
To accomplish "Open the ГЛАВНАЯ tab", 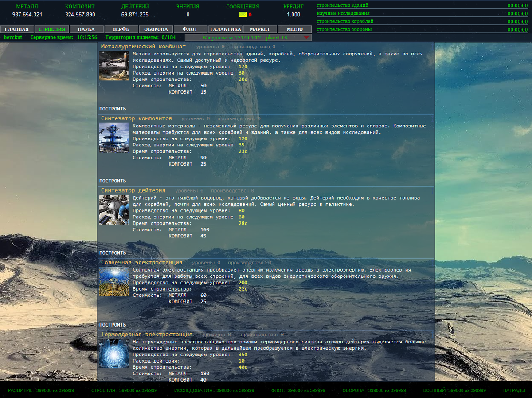I will tap(17, 29).
